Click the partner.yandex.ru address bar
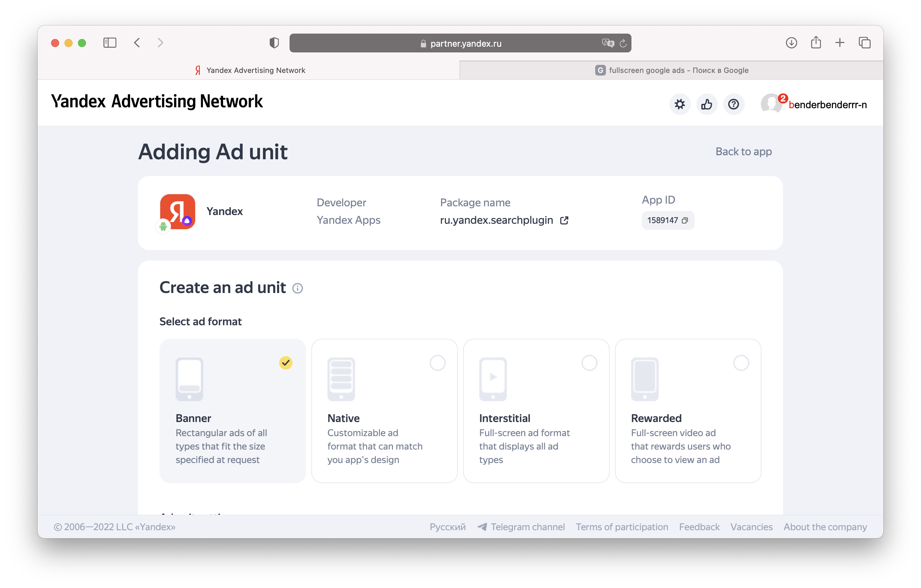 [x=465, y=43]
